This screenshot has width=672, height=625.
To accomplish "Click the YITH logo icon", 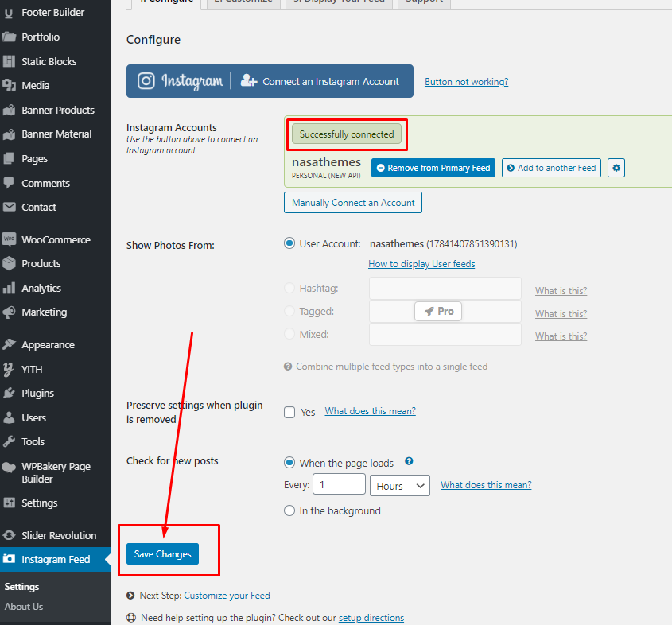I will click(9, 369).
